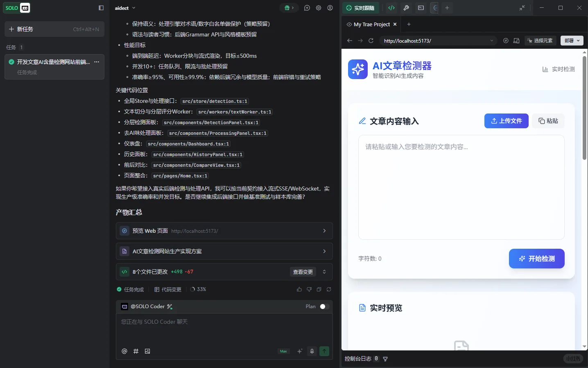Screen dimensions: 588x368
Task: Open the terminal panel icon
Action: pos(421,8)
